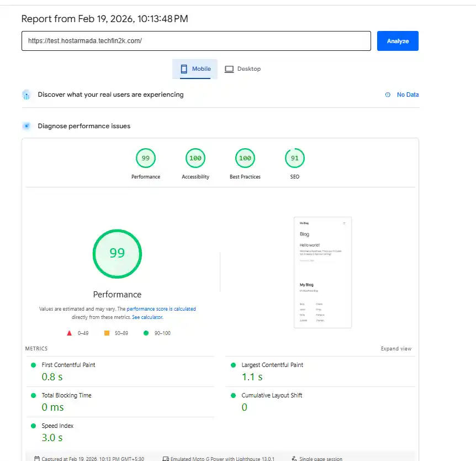Viewport: 476px width, 461px height.
Task: Jump to Best Practices score gauge
Action: click(245, 158)
